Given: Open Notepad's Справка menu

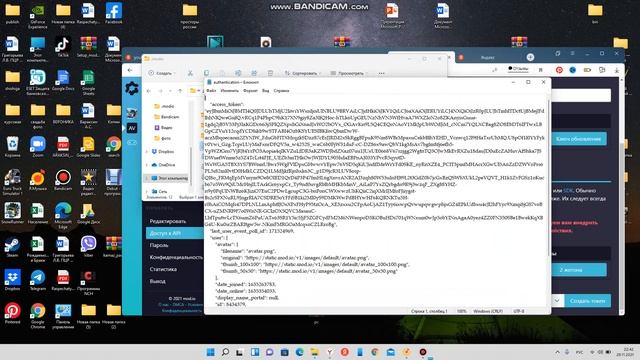Looking at the screenshot, I should pos(281,91).
